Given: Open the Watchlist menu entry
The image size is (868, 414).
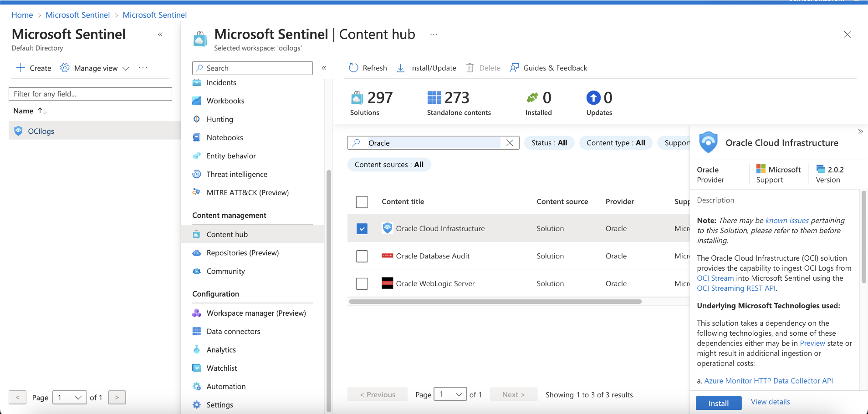Looking at the screenshot, I should point(222,368).
